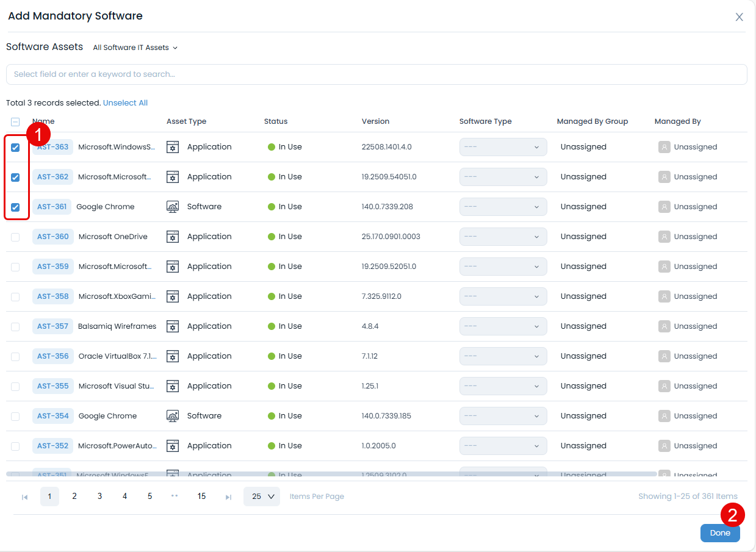Expand Software Type dropdown for AST-363
756x552 pixels.
tap(503, 147)
